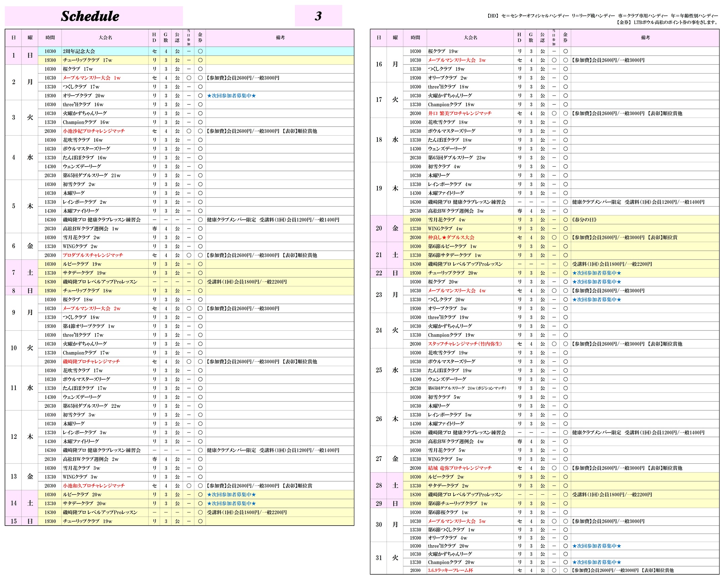
Task: Select 第4節オリーブクラブ 1w row name
Action: point(88,326)
